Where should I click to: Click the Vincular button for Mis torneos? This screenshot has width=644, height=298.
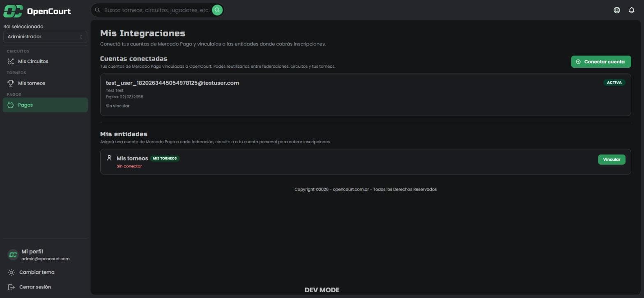pos(612,159)
